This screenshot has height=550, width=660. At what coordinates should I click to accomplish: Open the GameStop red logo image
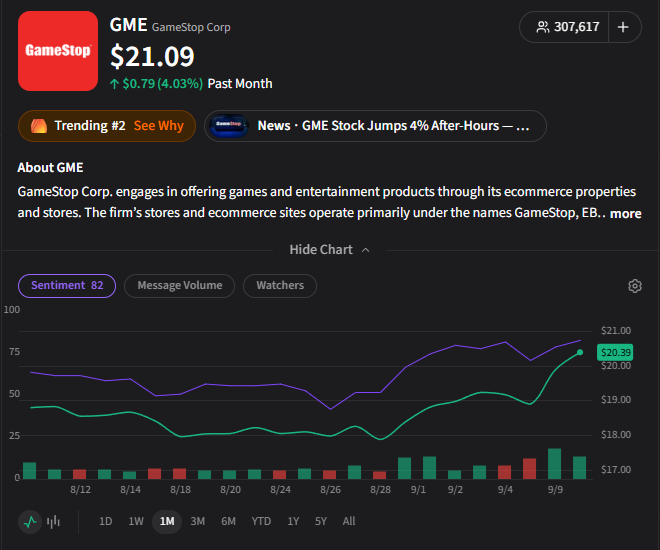pyautogui.click(x=58, y=51)
